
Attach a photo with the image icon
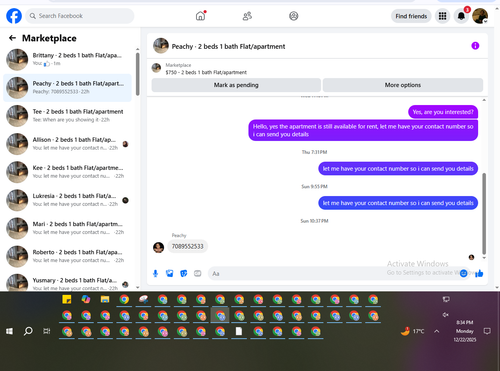coord(170,274)
